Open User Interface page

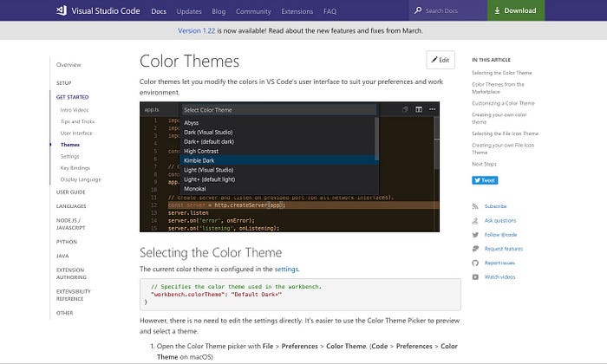point(76,133)
